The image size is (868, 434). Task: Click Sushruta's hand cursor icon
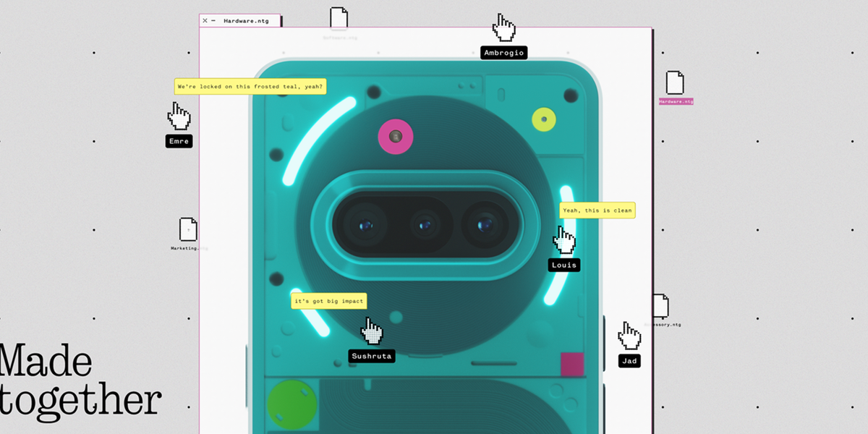tap(372, 331)
